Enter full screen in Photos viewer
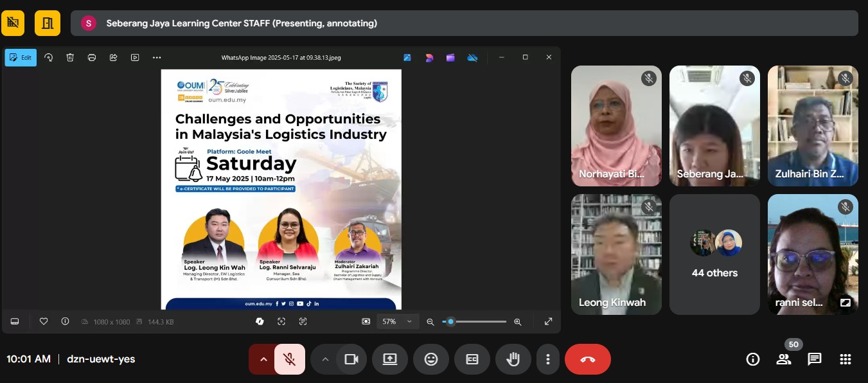 [x=548, y=321]
